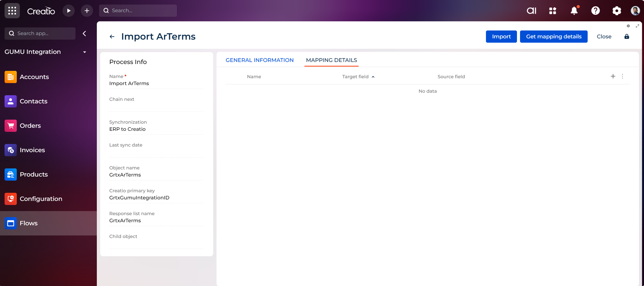Open the Creatio AI assistant icon

(x=531, y=11)
